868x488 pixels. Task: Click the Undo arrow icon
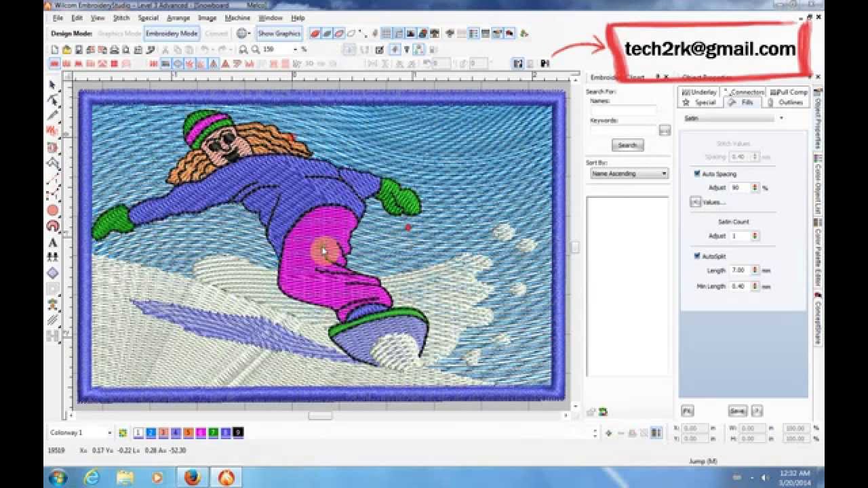coord(205,49)
